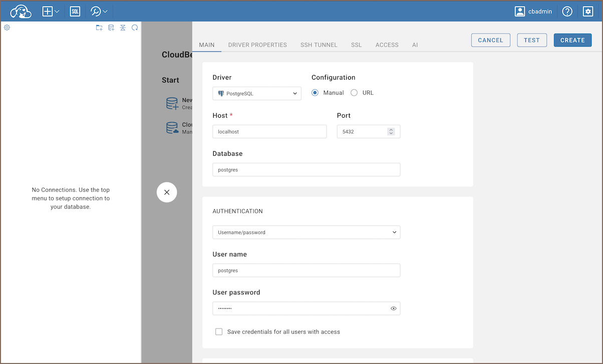The height and width of the screenshot is (364, 603).
Task: Create a new folder in the navigator
Action: click(x=99, y=28)
